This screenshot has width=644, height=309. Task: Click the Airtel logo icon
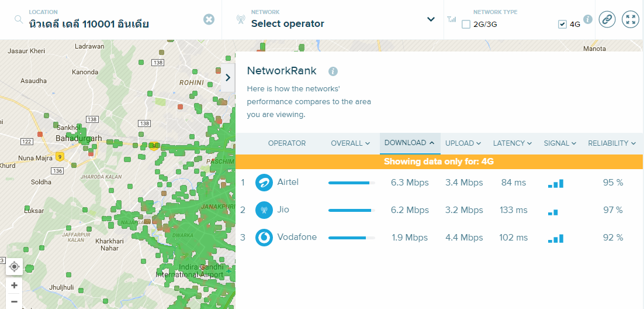tap(264, 182)
